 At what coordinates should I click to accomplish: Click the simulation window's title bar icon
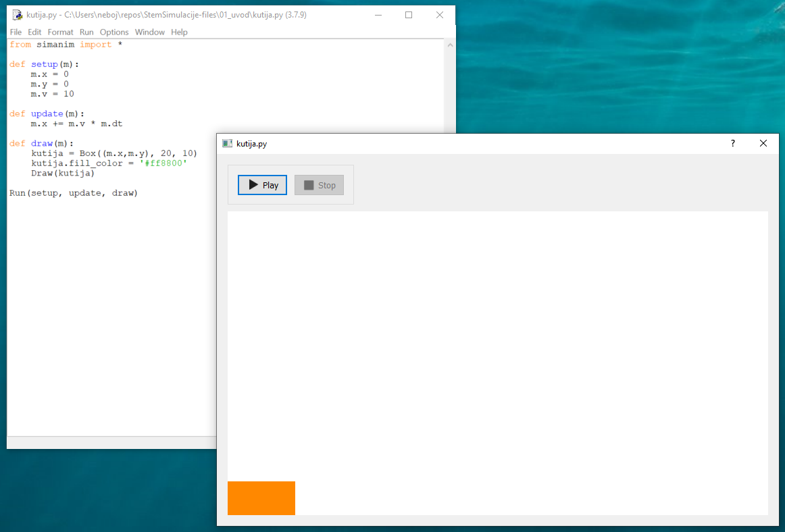pyautogui.click(x=227, y=144)
